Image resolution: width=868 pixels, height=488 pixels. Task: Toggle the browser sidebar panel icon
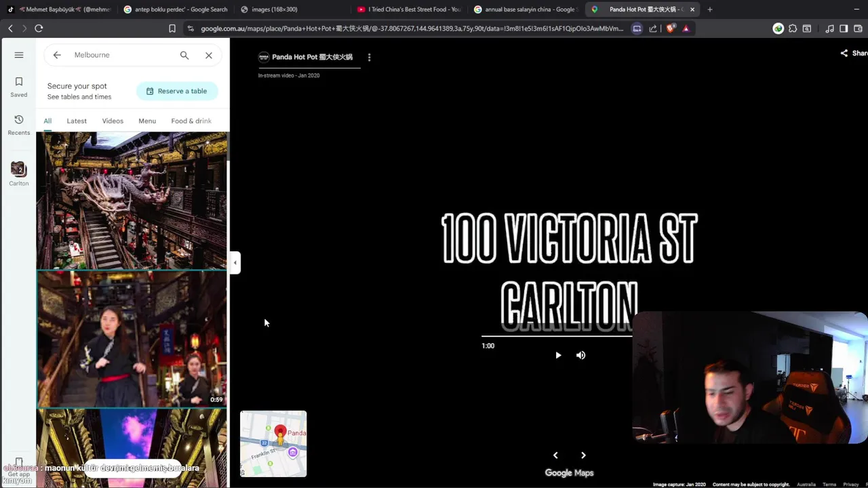point(844,28)
